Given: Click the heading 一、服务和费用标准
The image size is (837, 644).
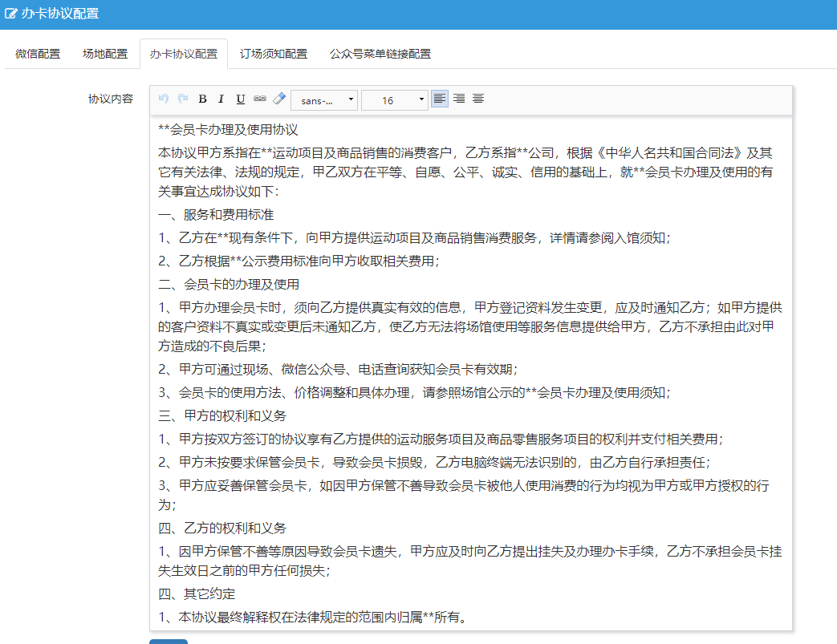Looking at the screenshot, I should click(216, 214).
